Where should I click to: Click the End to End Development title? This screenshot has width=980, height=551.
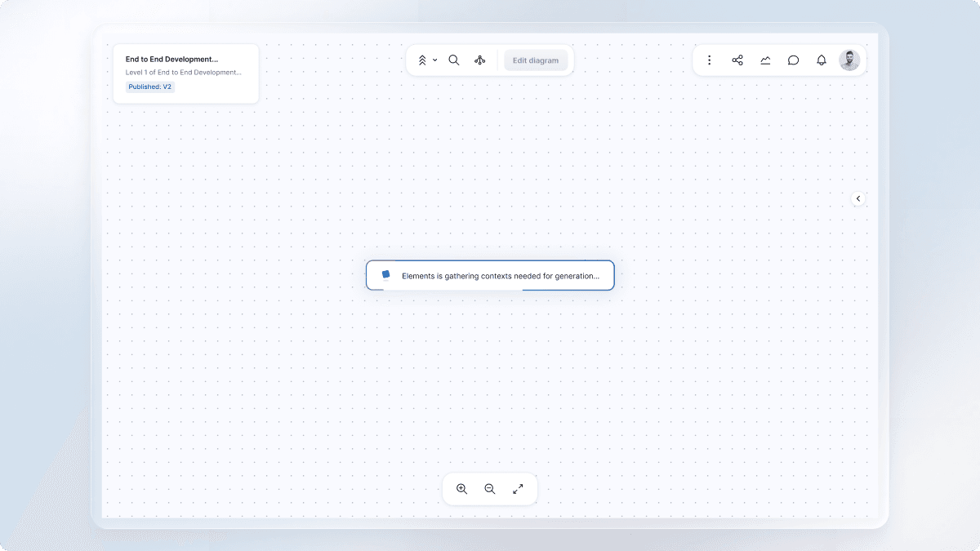pyautogui.click(x=171, y=59)
